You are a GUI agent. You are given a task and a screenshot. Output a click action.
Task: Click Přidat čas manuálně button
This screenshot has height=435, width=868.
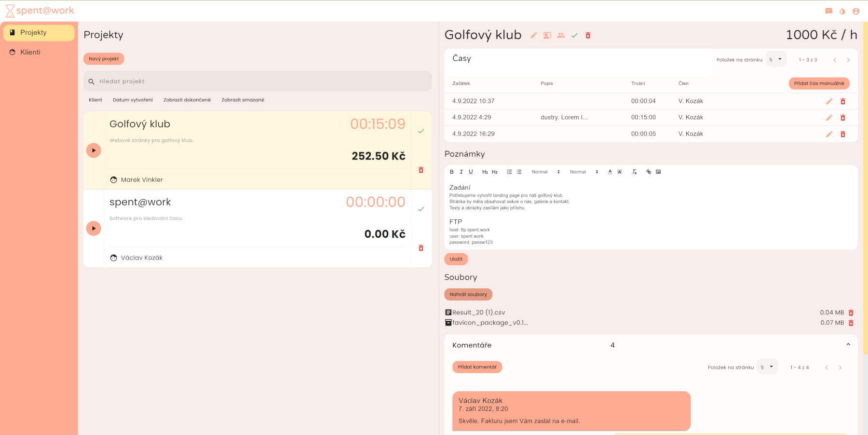819,83
